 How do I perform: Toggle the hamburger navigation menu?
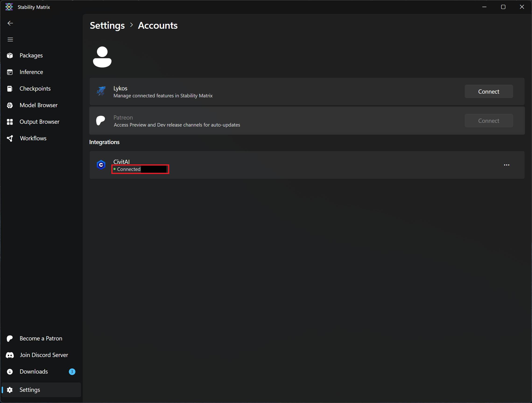coord(10,39)
